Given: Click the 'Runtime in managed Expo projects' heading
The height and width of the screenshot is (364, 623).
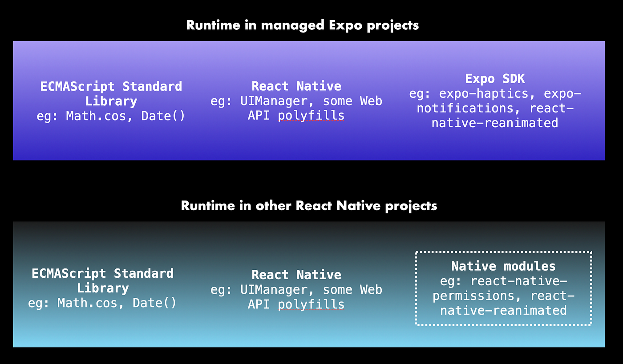Looking at the screenshot, I should [x=303, y=25].
